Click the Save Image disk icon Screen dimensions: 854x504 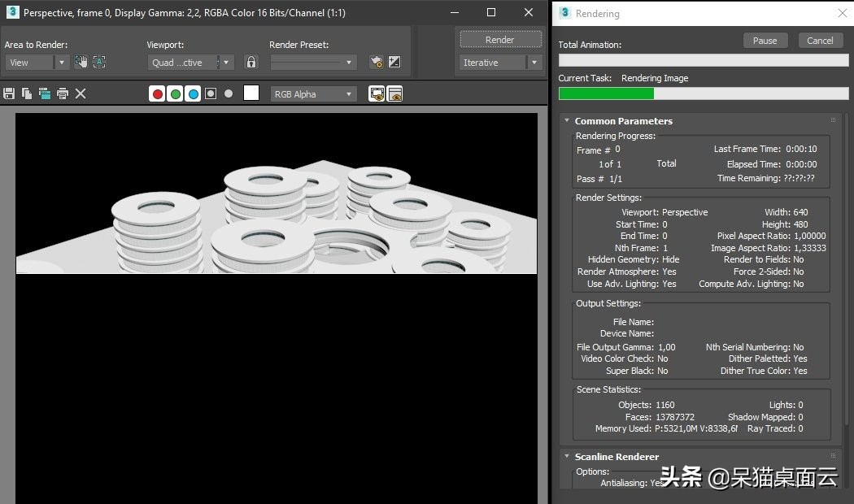[x=9, y=93]
